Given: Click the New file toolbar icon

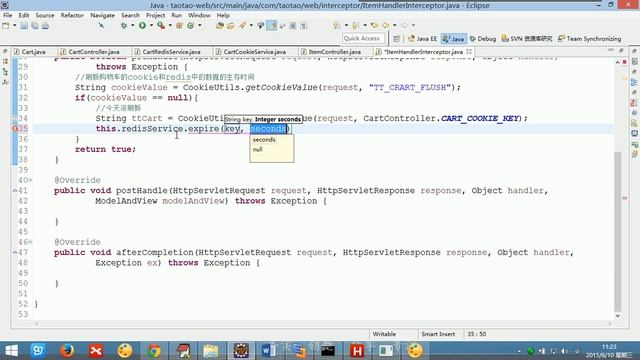Looking at the screenshot, I should 6,25.
